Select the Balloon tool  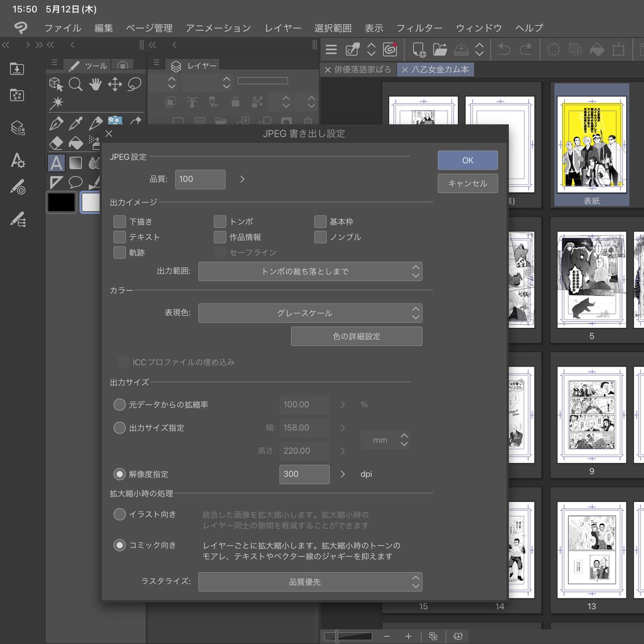(76, 182)
